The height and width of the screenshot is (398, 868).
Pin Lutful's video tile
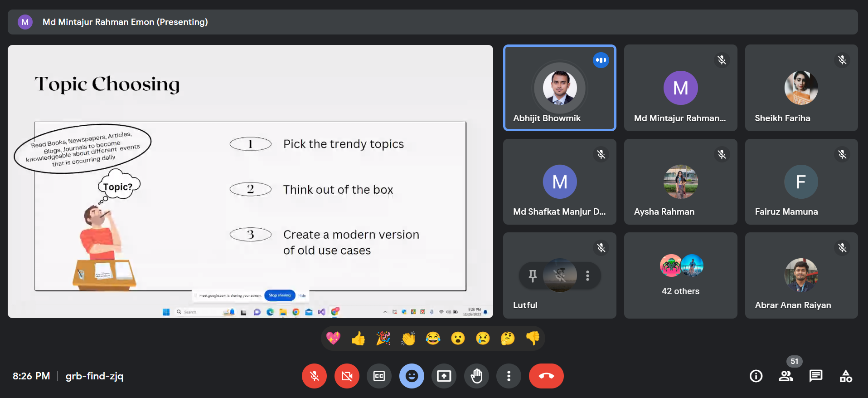(533, 275)
